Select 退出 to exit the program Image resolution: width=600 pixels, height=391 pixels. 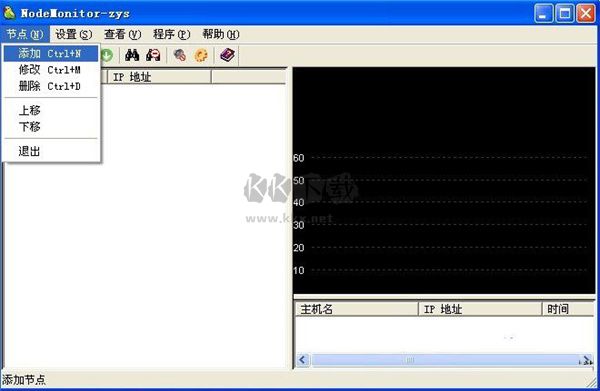click(x=51, y=151)
